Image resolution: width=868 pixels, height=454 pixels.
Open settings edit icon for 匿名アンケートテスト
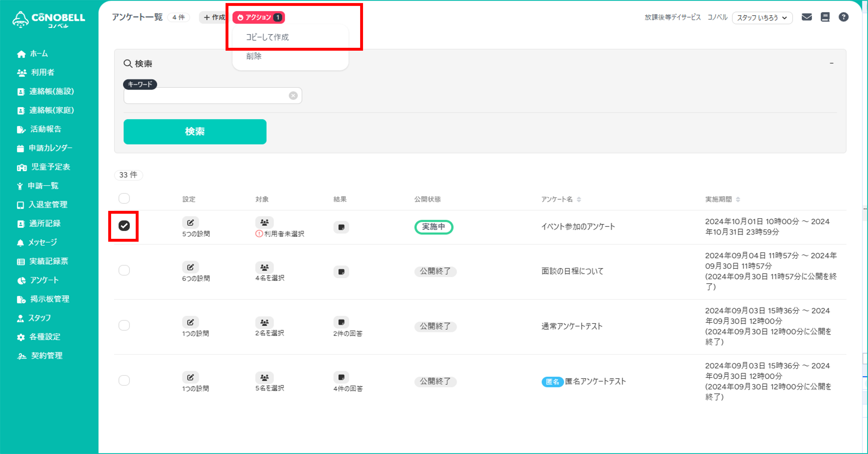[x=190, y=377]
